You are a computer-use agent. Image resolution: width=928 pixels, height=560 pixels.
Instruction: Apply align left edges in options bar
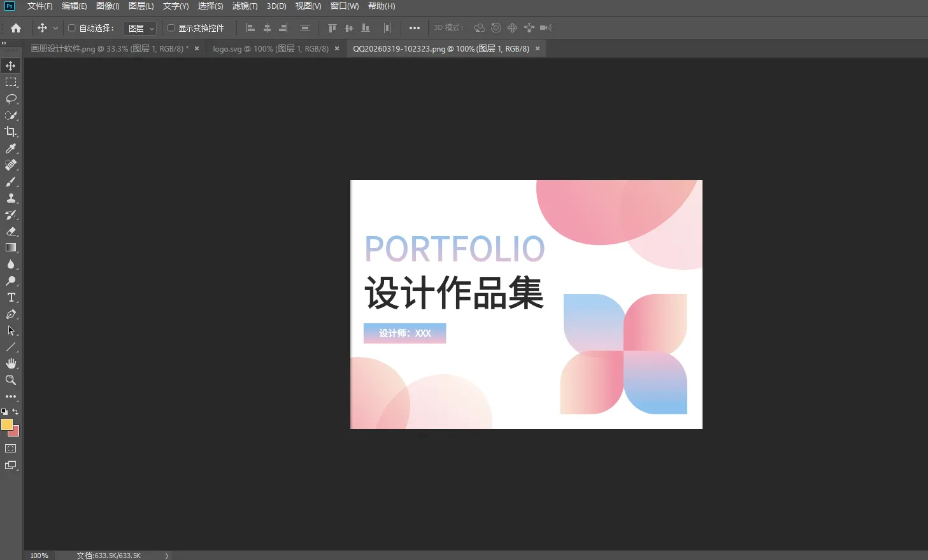pos(250,27)
